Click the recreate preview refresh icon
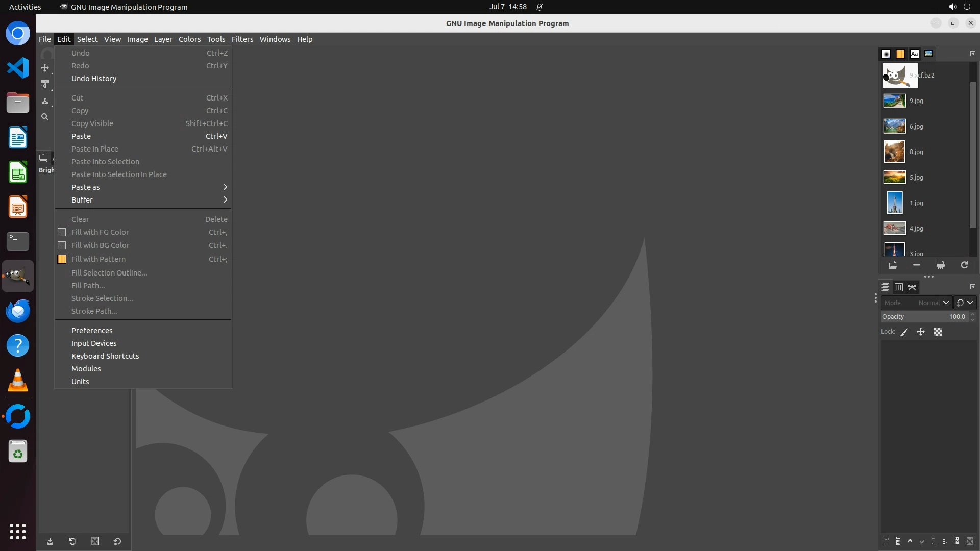The image size is (980, 551). (x=964, y=265)
